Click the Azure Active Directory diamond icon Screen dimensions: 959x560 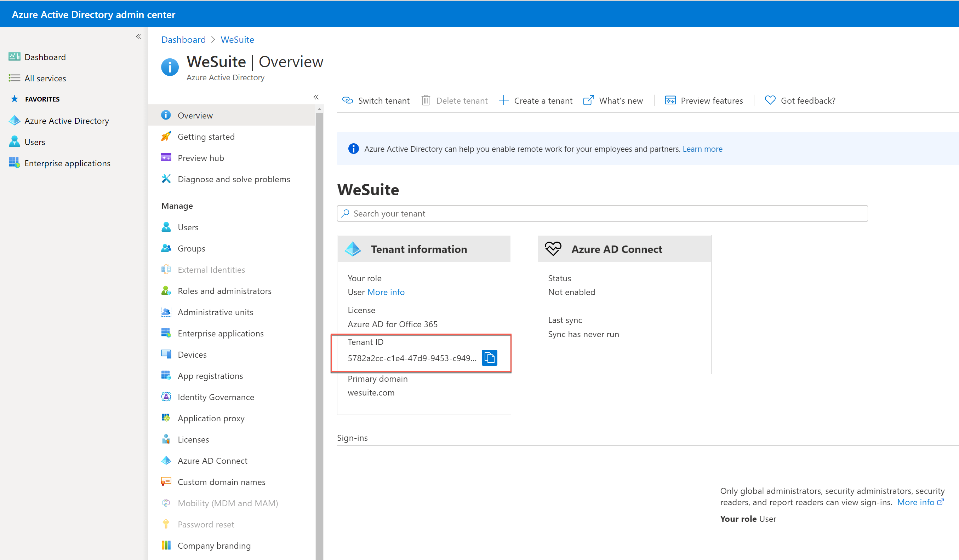(x=15, y=121)
